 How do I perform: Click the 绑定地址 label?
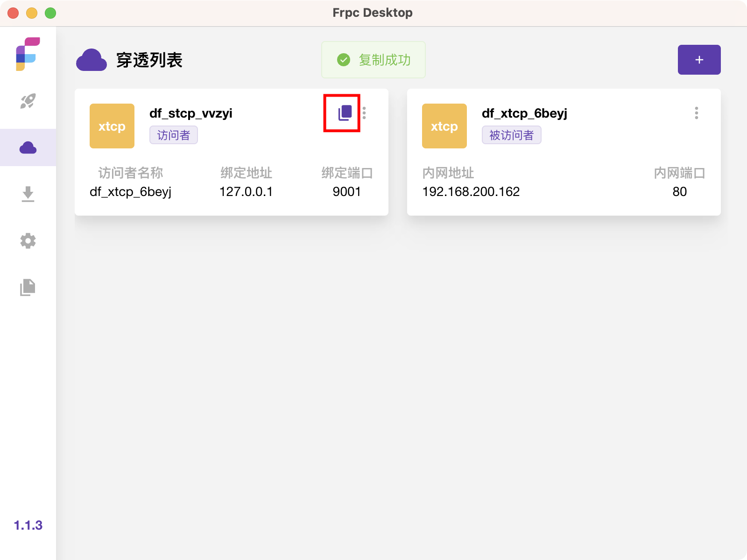point(247,173)
